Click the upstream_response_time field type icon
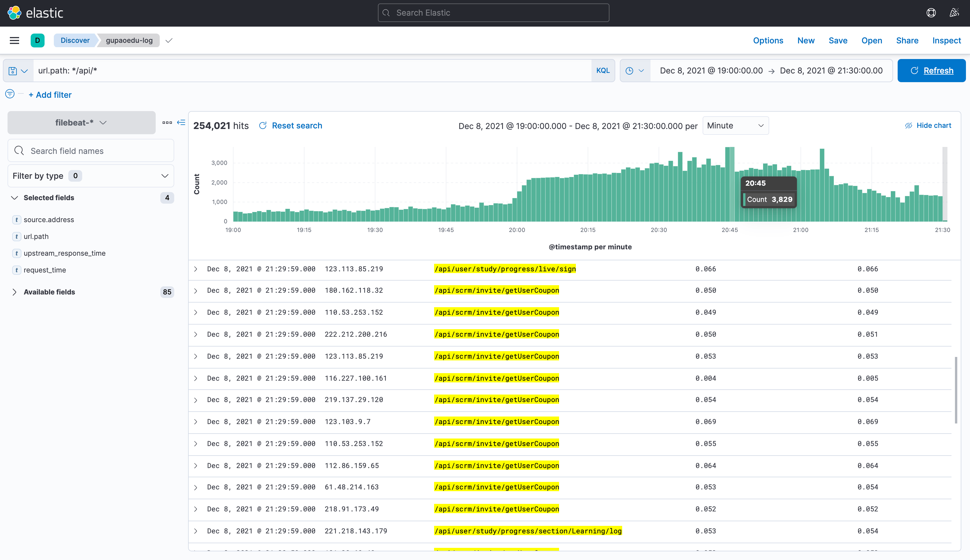The image size is (970, 560). [16, 253]
